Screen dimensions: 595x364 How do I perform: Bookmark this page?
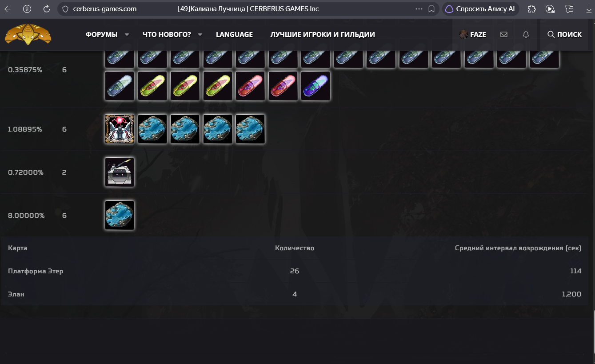click(431, 9)
